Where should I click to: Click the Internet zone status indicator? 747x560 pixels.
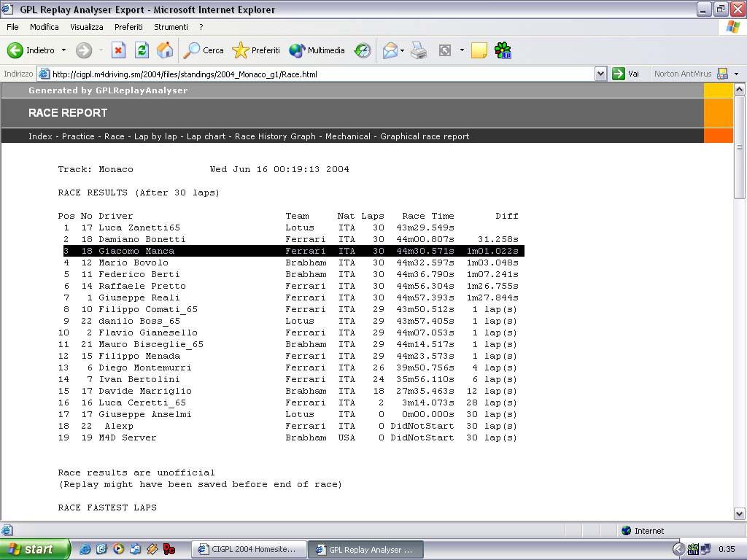[x=644, y=531]
